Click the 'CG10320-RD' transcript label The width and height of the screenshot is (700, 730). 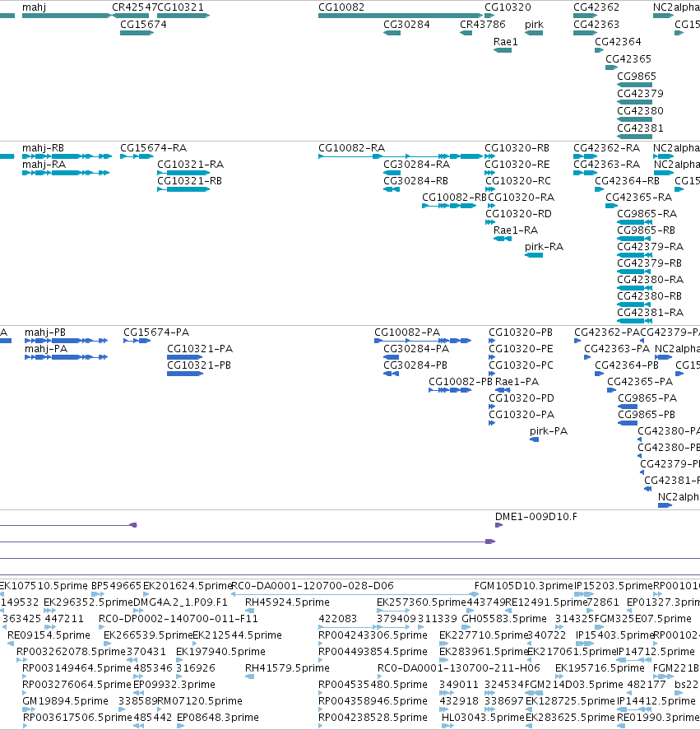click(518, 214)
